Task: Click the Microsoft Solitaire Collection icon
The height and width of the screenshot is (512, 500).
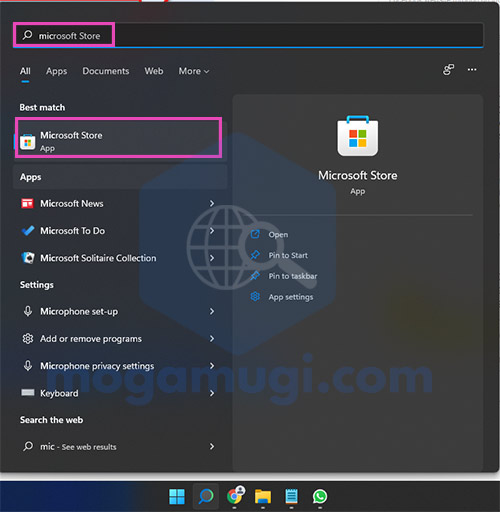Action: [x=28, y=258]
